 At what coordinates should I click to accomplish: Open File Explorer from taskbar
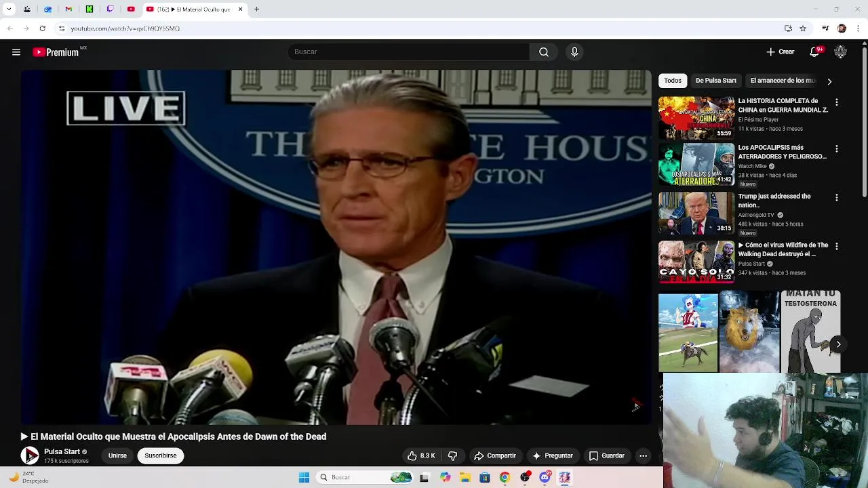(465, 477)
